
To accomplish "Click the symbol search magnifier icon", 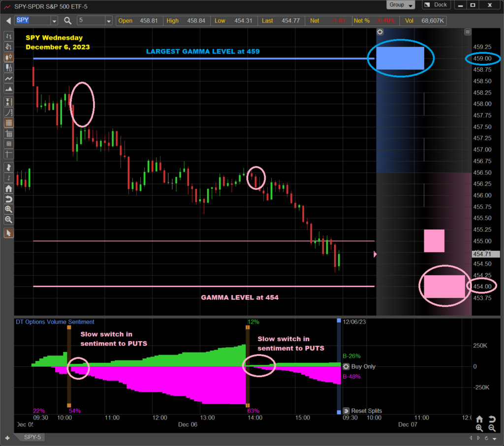I will coord(68,21).
